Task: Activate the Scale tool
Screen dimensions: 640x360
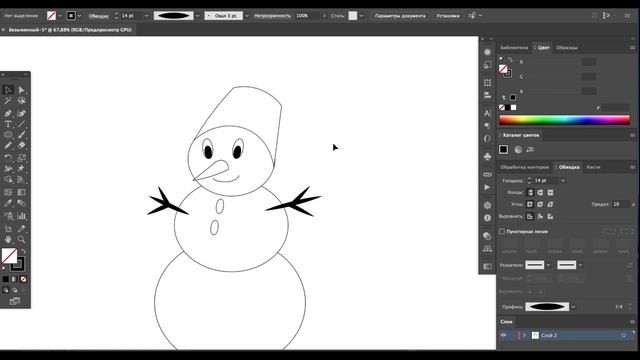Action: [22, 158]
